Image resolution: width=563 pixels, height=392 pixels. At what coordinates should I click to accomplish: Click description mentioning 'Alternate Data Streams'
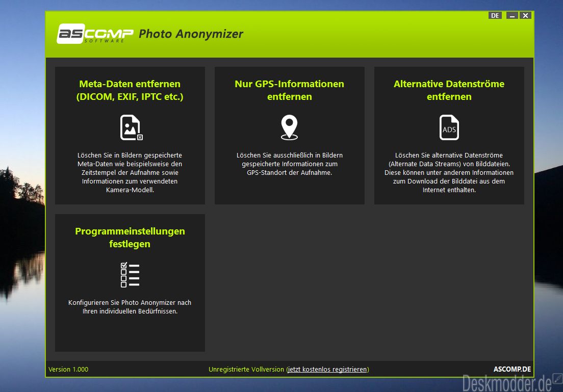[x=449, y=173]
